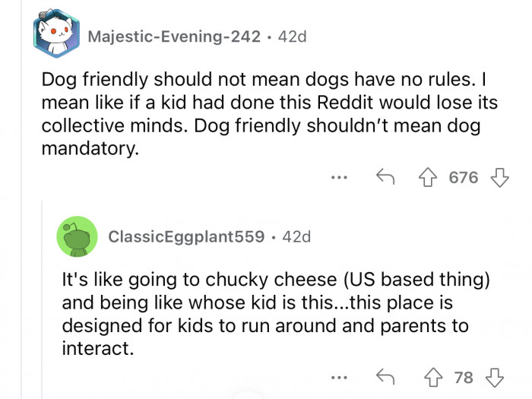Reply to Majestic-Evening-242's comment
The height and width of the screenshot is (399, 532).
click(x=384, y=178)
